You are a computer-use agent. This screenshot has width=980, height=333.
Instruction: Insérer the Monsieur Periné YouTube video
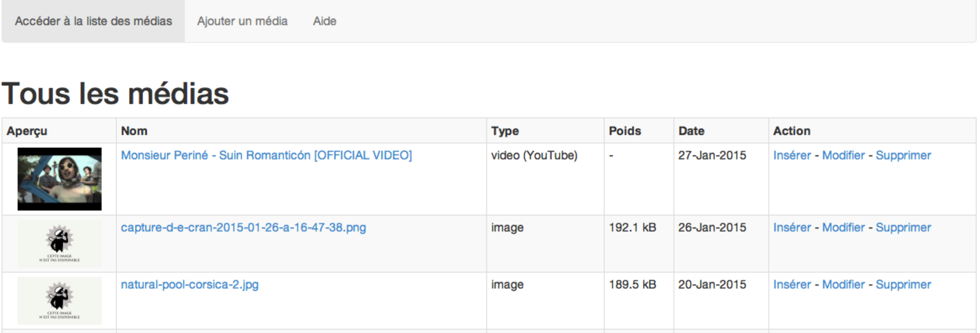point(792,155)
